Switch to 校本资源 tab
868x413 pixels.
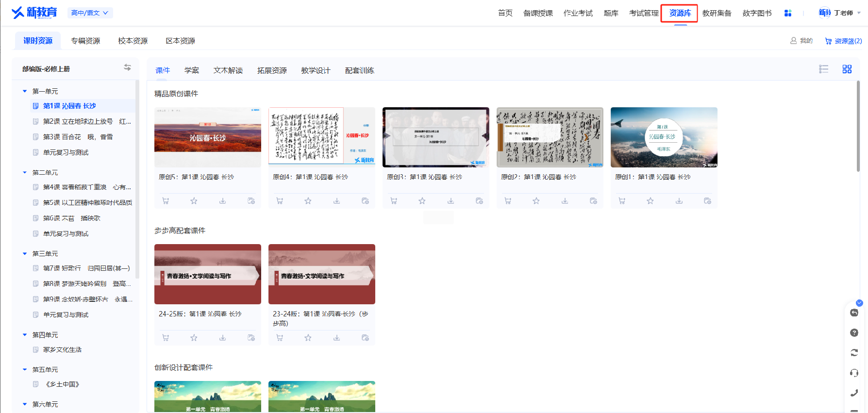[x=133, y=41]
